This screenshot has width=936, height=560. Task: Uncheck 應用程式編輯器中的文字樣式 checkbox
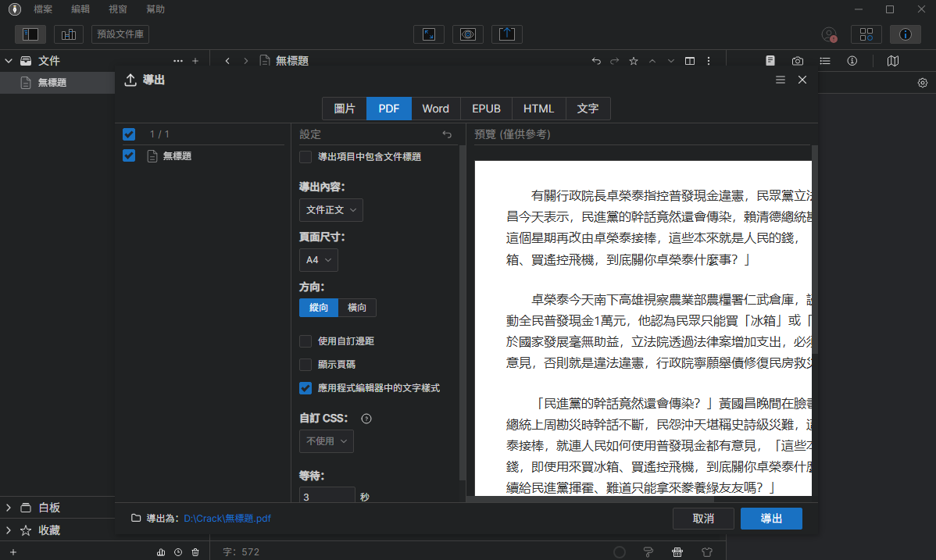tap(305, 388)
